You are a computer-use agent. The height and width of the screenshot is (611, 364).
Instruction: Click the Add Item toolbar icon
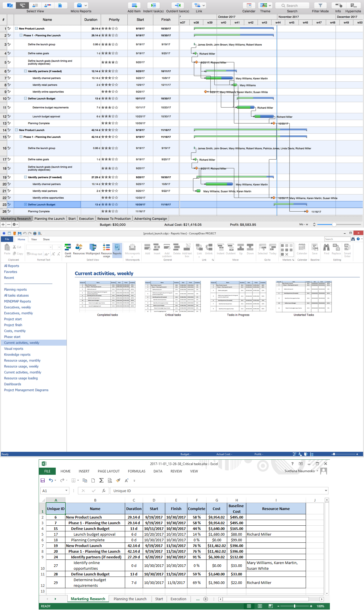134,5
